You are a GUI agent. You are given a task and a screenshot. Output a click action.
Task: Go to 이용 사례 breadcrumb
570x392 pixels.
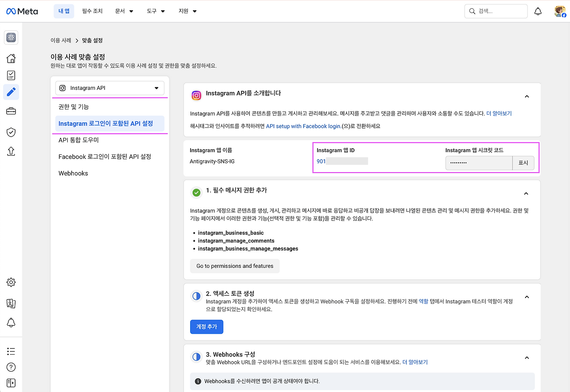coord(61,40)
